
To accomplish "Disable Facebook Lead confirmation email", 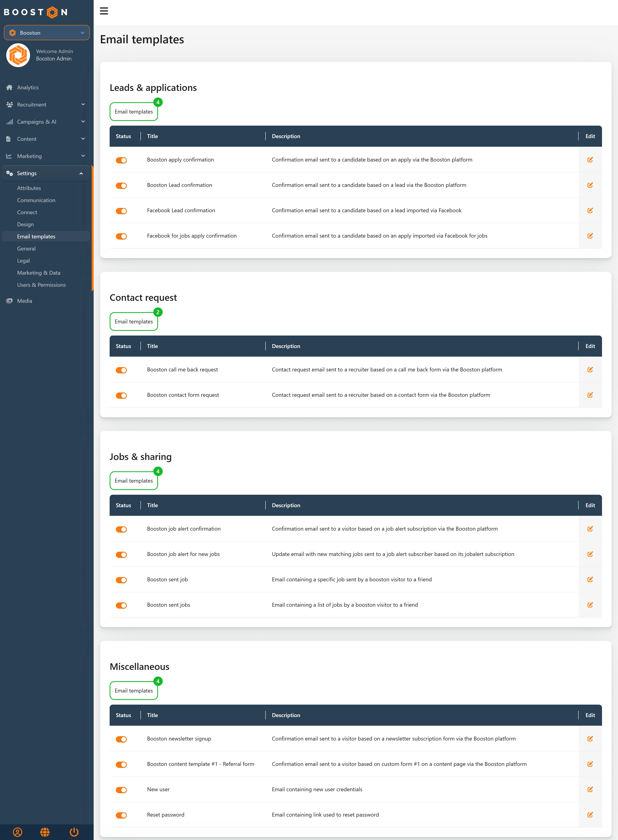I will pyautogui.click(x=121, y=211).
